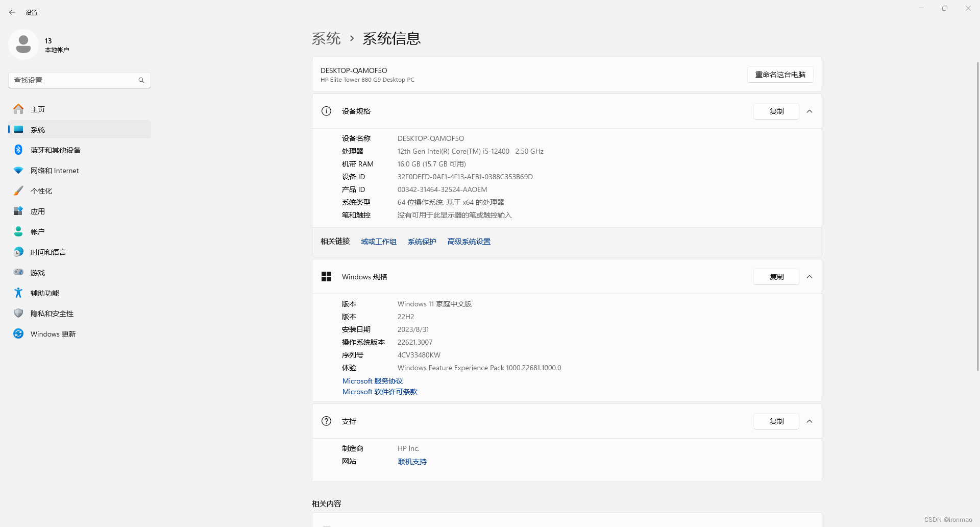Image resolution: width=980 pixels, height=527 pixels.
Task: Click the 时间和语言 globe clock icon
Action: point(18,252)
